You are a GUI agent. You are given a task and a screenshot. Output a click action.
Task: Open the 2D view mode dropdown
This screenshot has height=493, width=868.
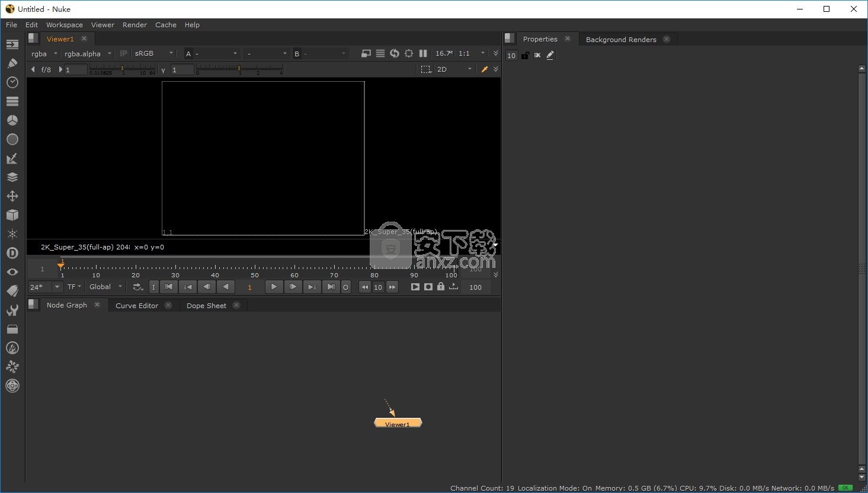tap(454, 69)
